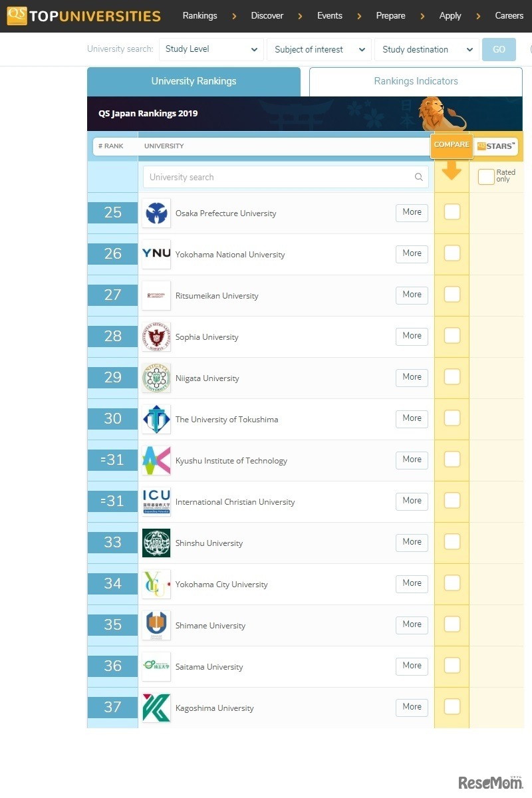Click the orange Compare column header
Image resolution: width=532 pixels, height=798 pixels.
click(x=452, y=146)
